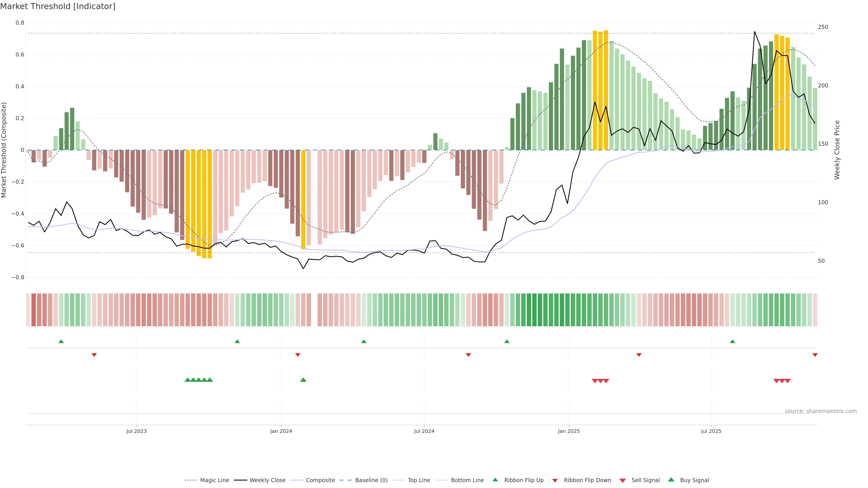Screen dimensions: 868x488
Task: Click Buy Signal legend icon
Action: coord(671,480)
